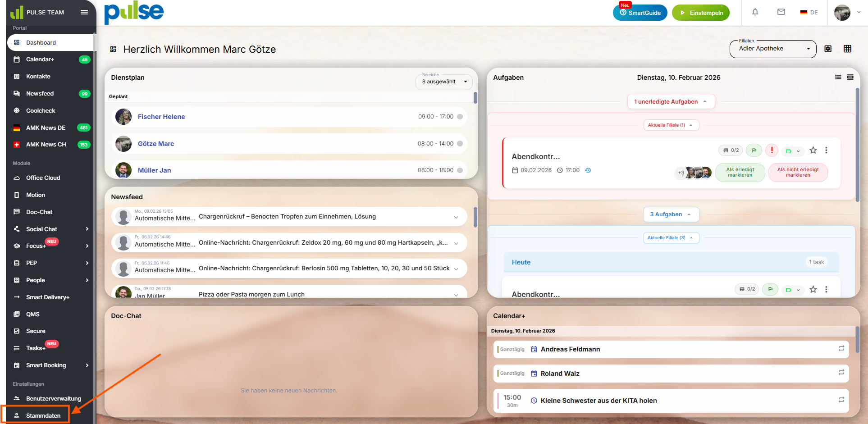
Task: Click the Motion icon in sidebar
Action: (x=17, y=195)
